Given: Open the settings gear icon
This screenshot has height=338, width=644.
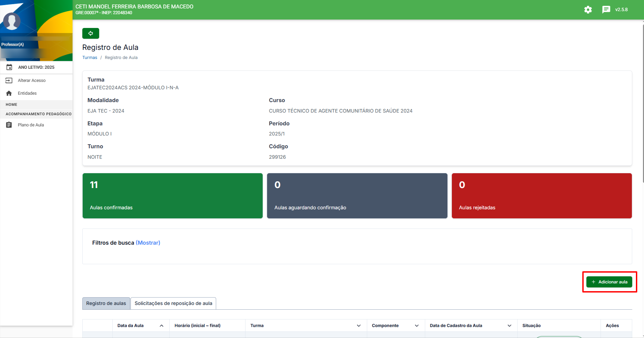Looking at the screenshot, I should pyautogui.click(x=588, y=10).
